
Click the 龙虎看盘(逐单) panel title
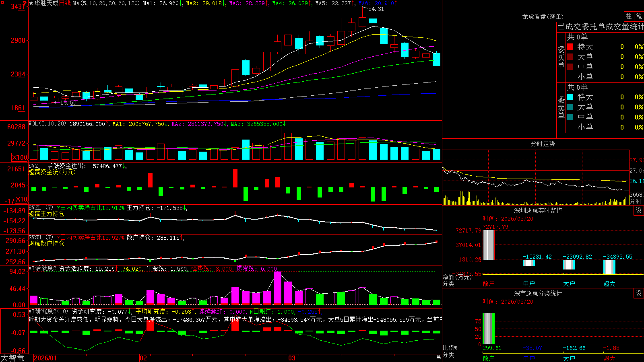pos(543,16)
